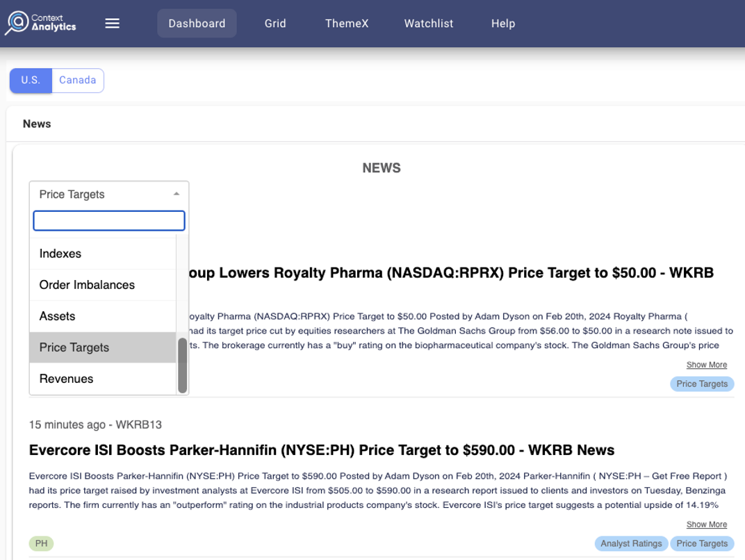Click the dropdown list scrollbar thumb

[x=182, y=365]
